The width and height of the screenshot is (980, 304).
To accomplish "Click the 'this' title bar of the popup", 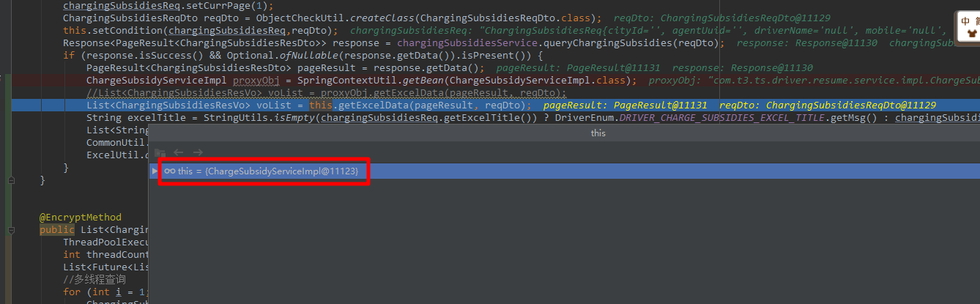I will point(564,133).
